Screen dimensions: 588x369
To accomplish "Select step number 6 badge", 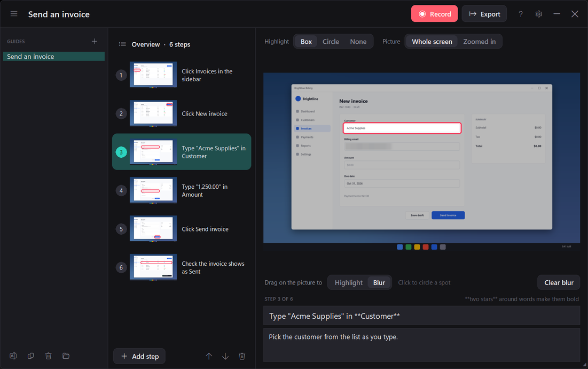I will tap(121, 267).
